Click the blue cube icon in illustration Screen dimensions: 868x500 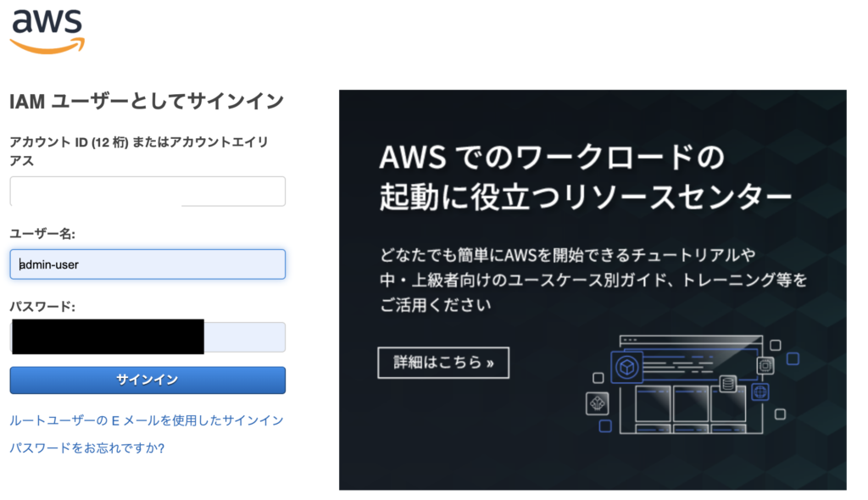(626, 367)
